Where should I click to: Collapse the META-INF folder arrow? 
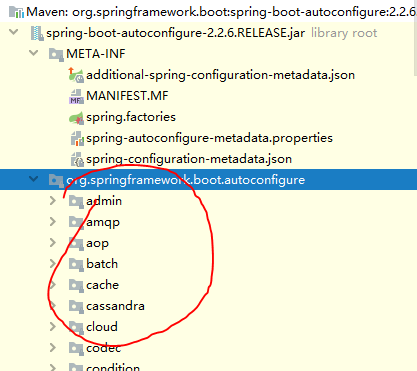pos(34,53)
